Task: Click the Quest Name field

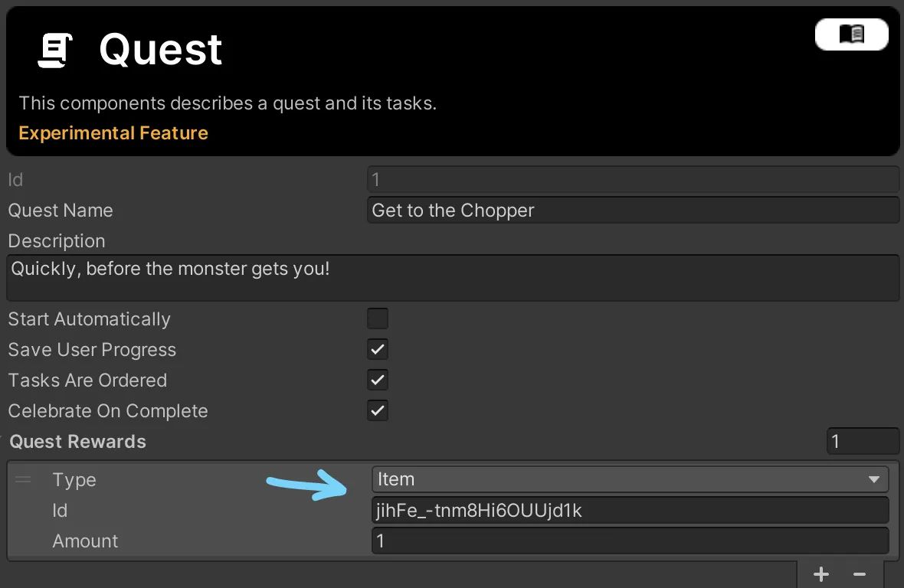Action: pyautogui.click(x=633, y=211)
